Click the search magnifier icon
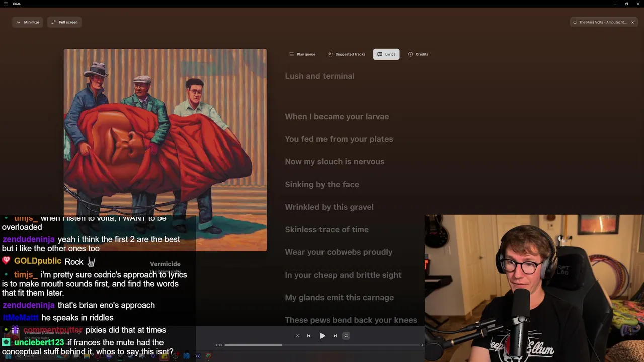This screenshot has width=644, height=362. coord(575,22)
